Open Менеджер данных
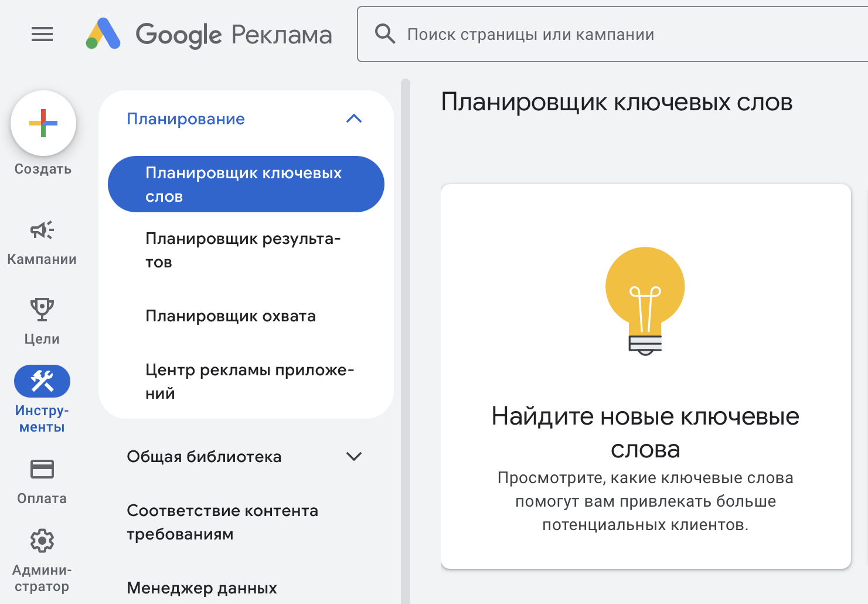Screen dimensions: 868x604 202,588
